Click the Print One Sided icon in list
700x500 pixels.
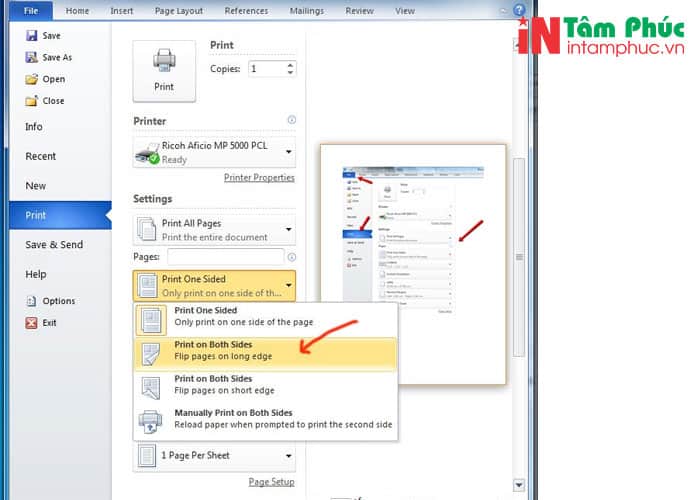[x=151, y=320]
